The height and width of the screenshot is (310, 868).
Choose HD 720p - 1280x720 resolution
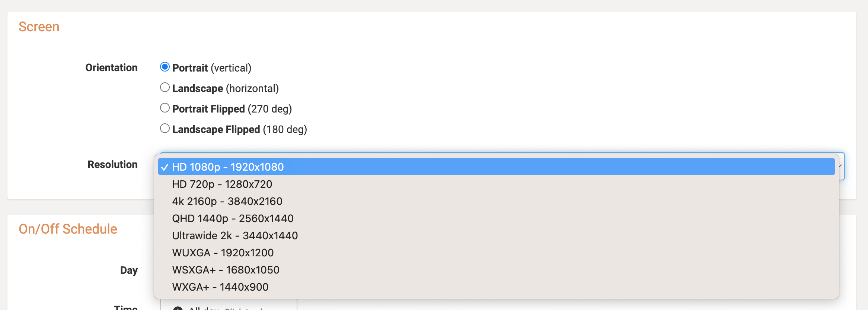click(x=222, y=184)
